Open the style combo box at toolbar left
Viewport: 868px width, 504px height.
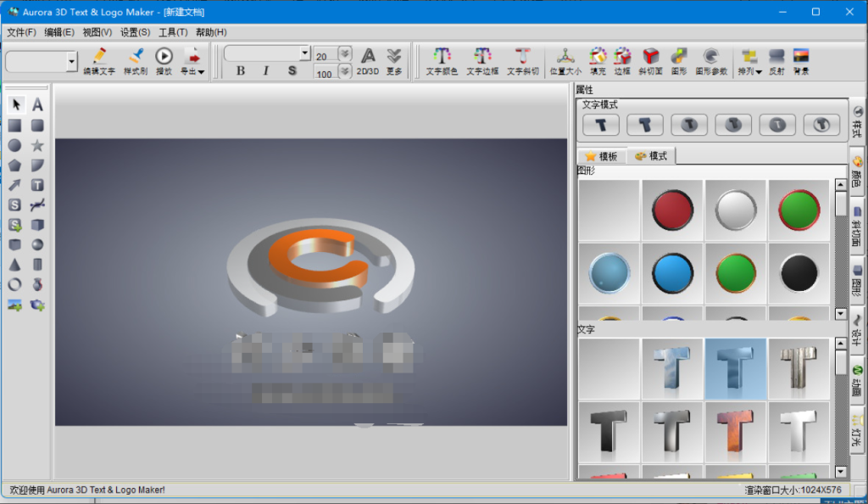point(71,61)
